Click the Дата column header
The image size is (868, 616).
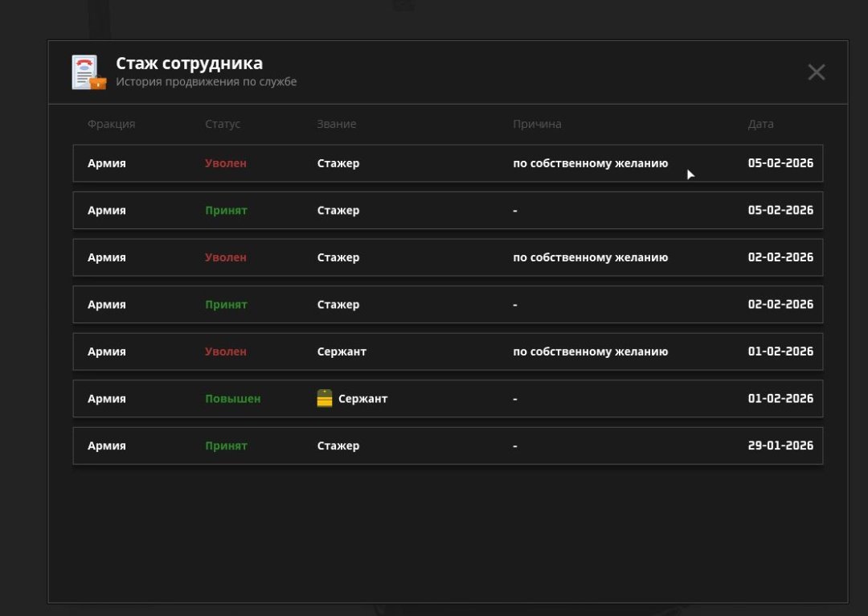[x=760, y=124]
